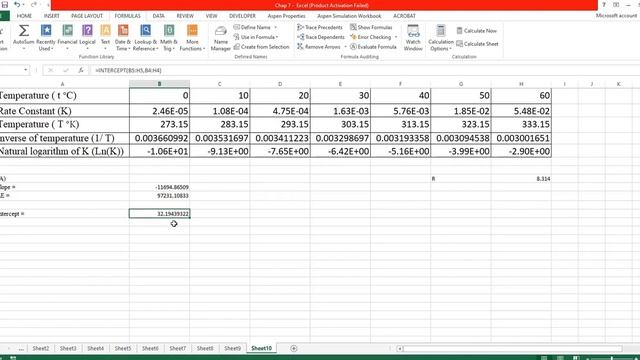Click the Enter formula checkmark icon
Screen dimensions: 640x360
(x=66, y=70)
